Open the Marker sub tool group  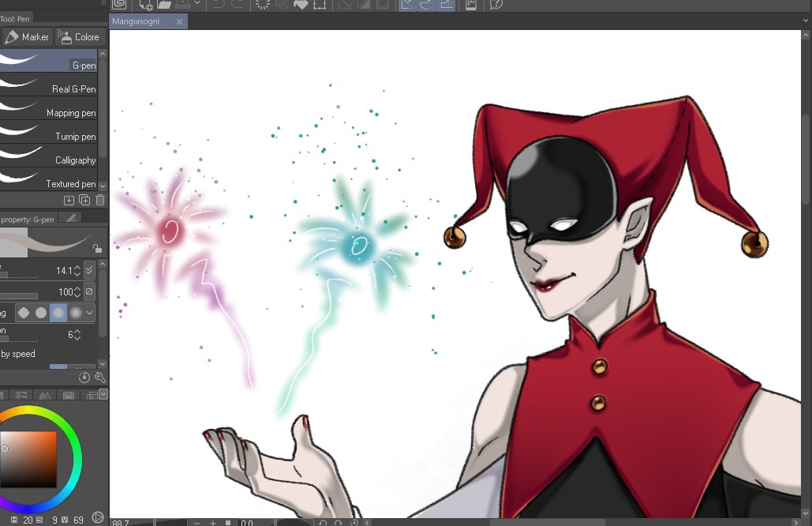26,37
